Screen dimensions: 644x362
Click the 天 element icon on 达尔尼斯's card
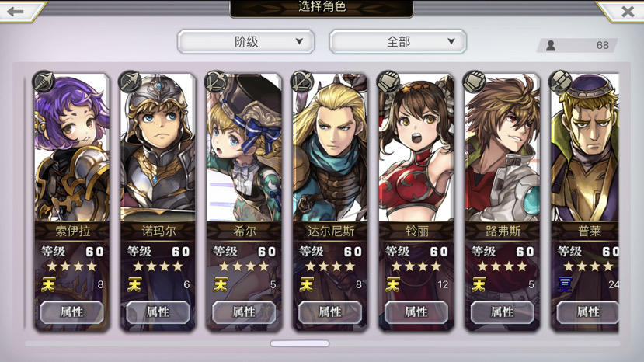tap(307, 284)
